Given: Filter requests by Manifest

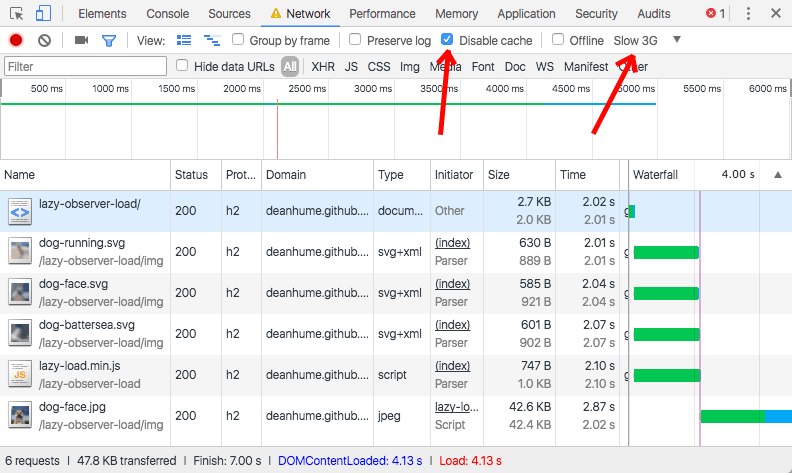Looking at the screenshot, I should pyautogui.click(x=586, y=67).
